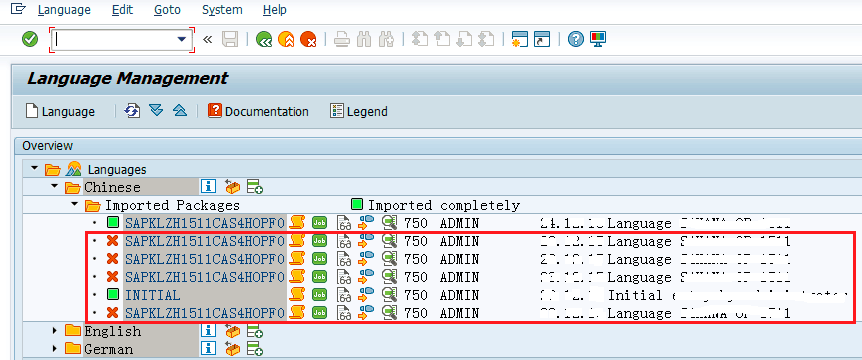862x360 pixels.
Task: Collapse the Chinese language folder
Action: [x=54, y=186]
